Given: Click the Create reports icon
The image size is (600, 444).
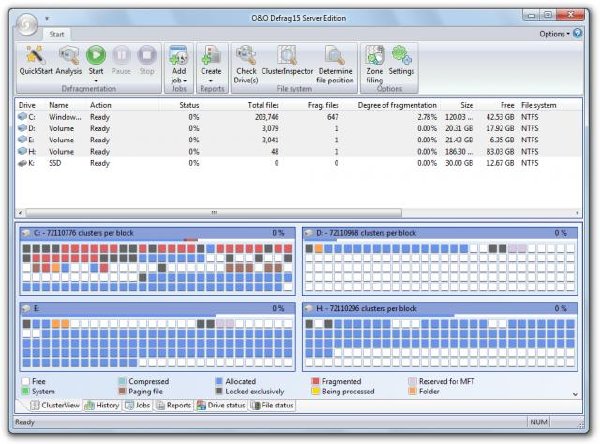Looking at the screenshot, I should click(x=211, y=56).
